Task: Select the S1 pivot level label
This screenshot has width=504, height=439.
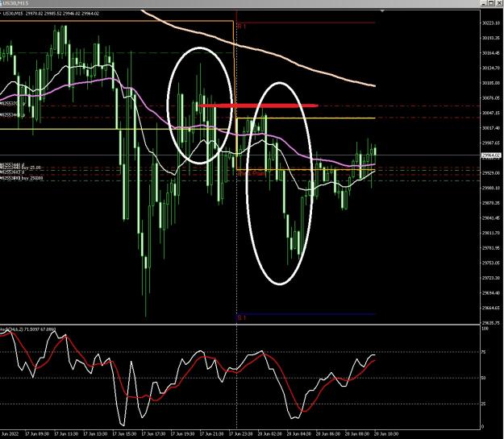Action: click(x=241, y=317)
